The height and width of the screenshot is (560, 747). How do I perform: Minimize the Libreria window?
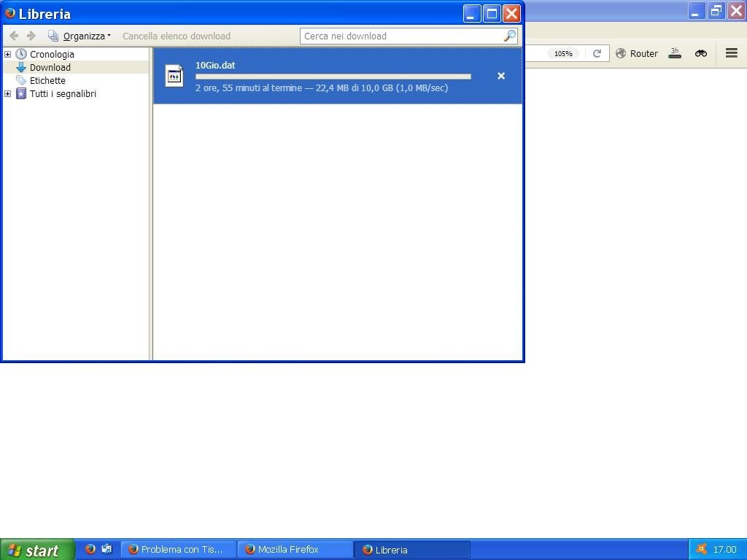(x=472, y=13)
